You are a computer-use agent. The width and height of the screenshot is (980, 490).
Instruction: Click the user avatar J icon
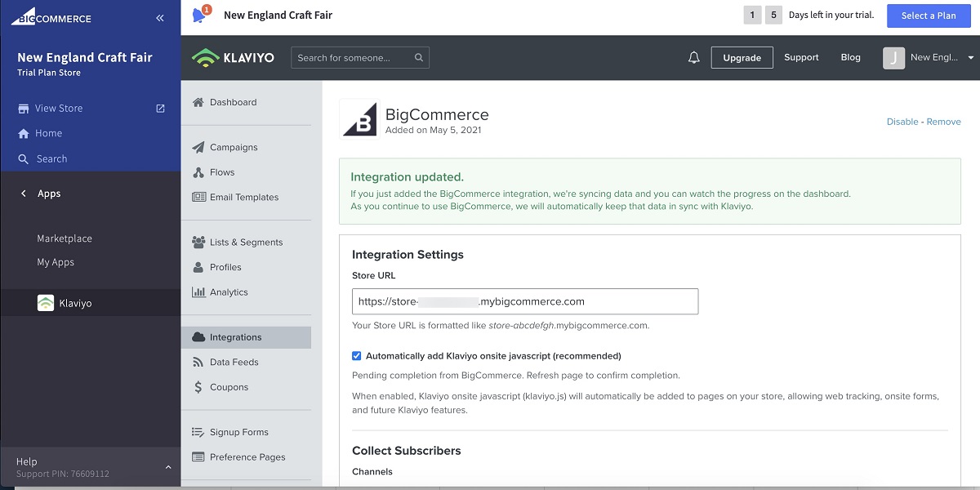pos(893,58)
